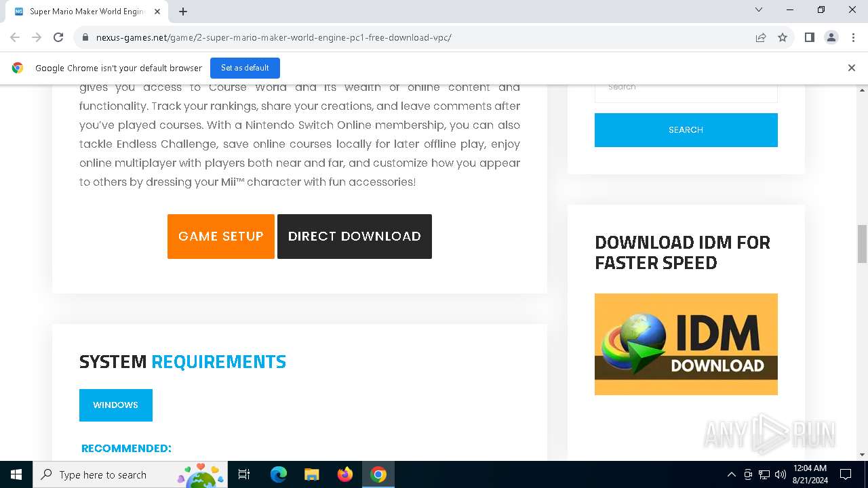Click DOWNLOAD IDM FOR FASTER SPEED heading
The height and width of the screenshot is (488, 868).
point(682,253)
